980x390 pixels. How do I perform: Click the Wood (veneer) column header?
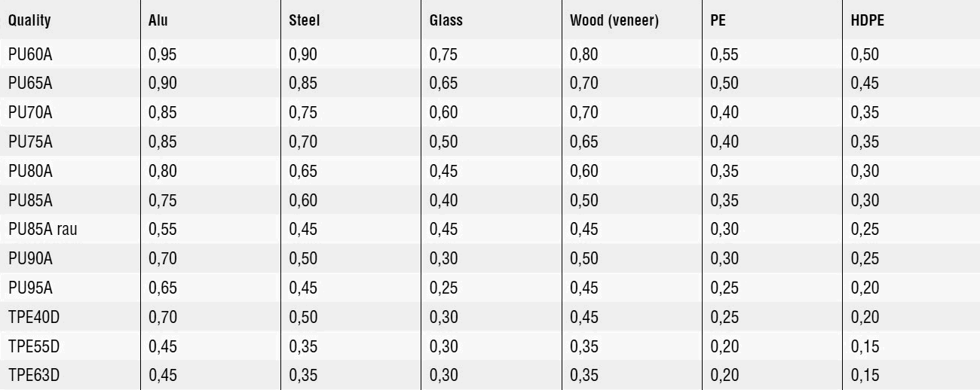615,21
